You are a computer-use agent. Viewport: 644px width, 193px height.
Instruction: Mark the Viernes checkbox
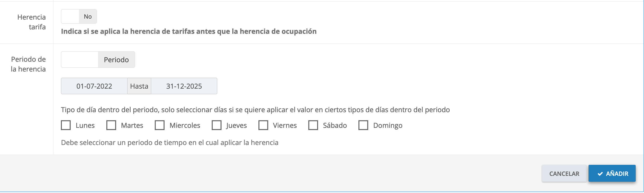click(263, 125)
